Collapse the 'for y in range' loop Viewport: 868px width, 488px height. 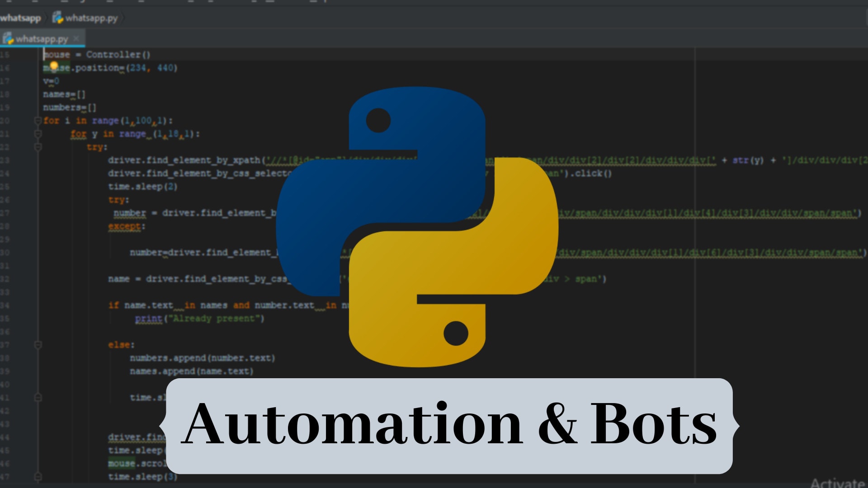tap(38, 134)
